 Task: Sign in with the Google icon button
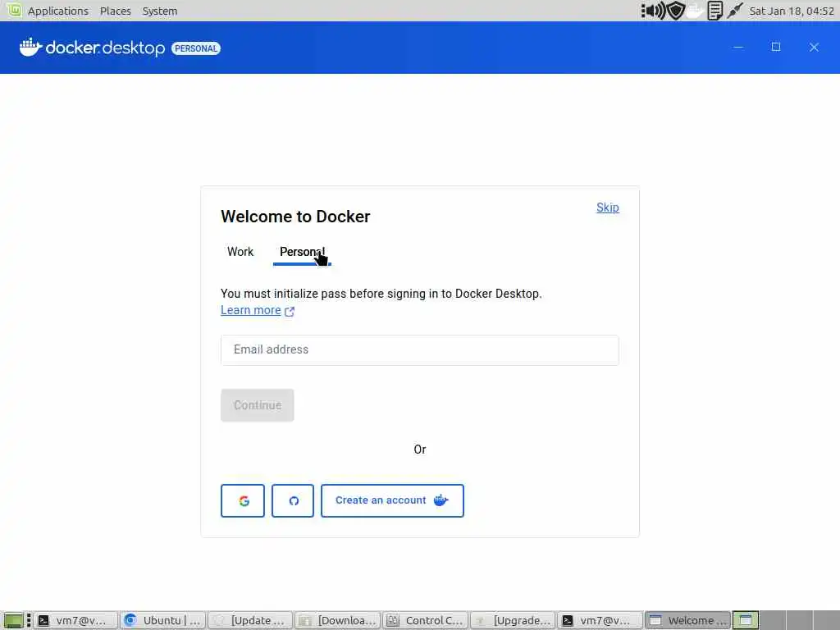pos(243,501)
